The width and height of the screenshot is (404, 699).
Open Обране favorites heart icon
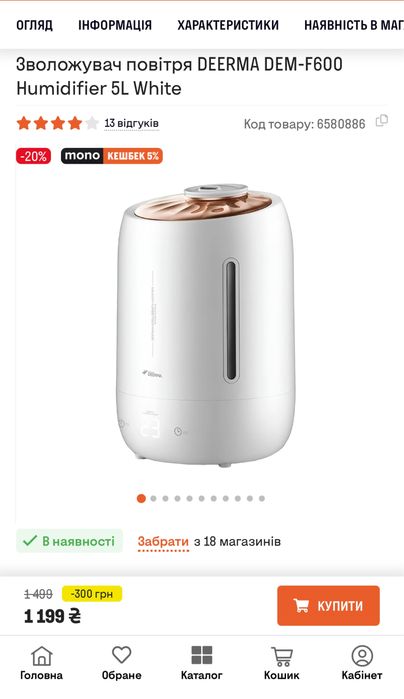(121, 655)
